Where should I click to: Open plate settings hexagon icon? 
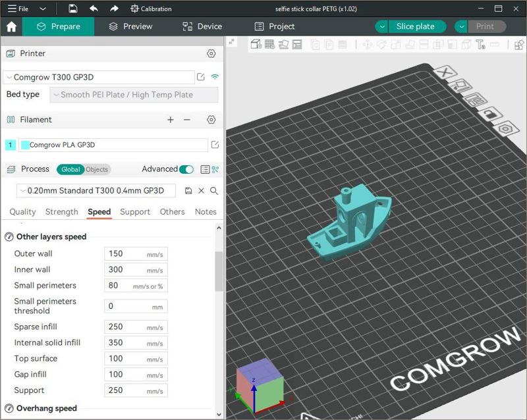(505, 128)
